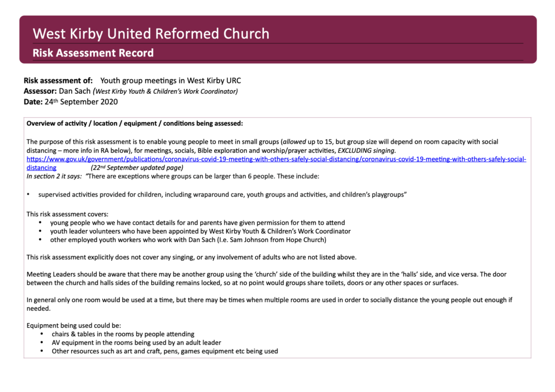Viewport: 555px width, 392px height.
Task: Click the 'Risk Assessment Record' subtitle
Action: point(93,53)
